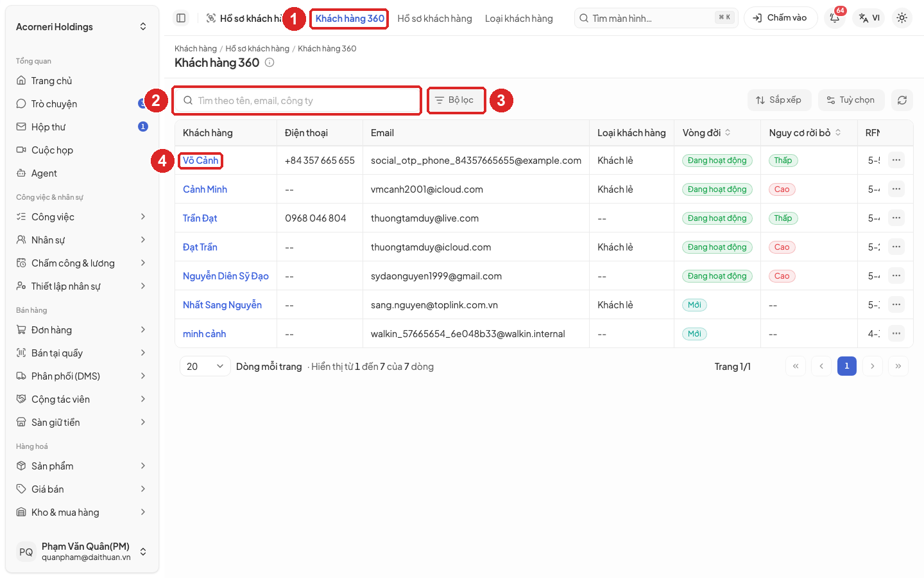Focus the customer name search field
Screen dimensions: 924x578
(x=297, y=101)
